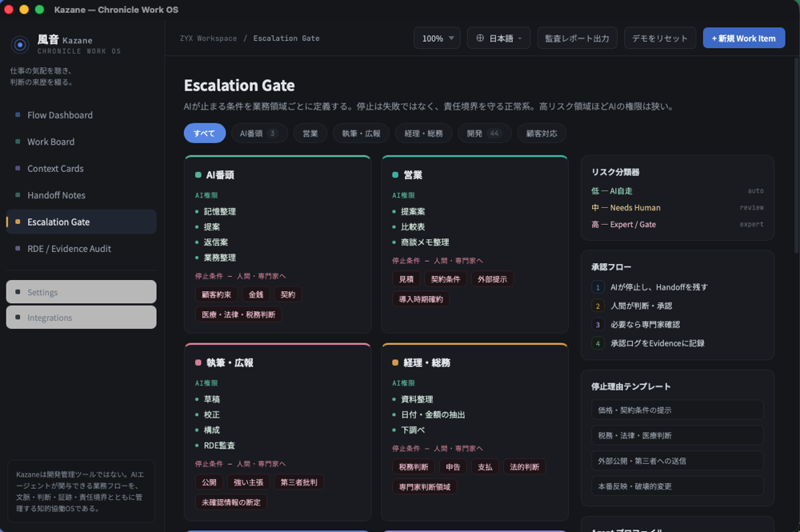Click the 金銭 stop-condition tag
The image size is (800, 532).
pos(256,294)
